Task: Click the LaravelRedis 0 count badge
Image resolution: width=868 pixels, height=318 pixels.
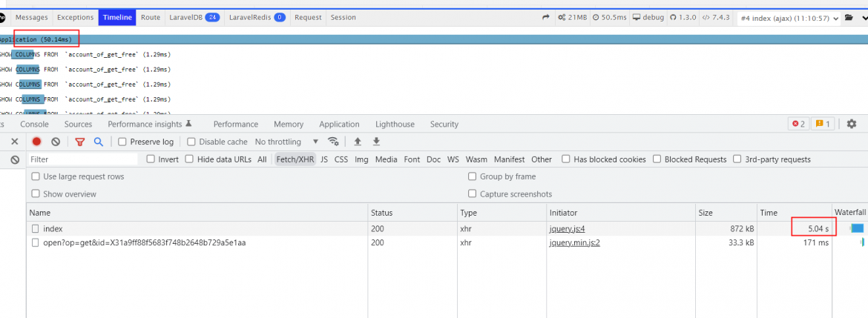Action: (x=280, y=17)
